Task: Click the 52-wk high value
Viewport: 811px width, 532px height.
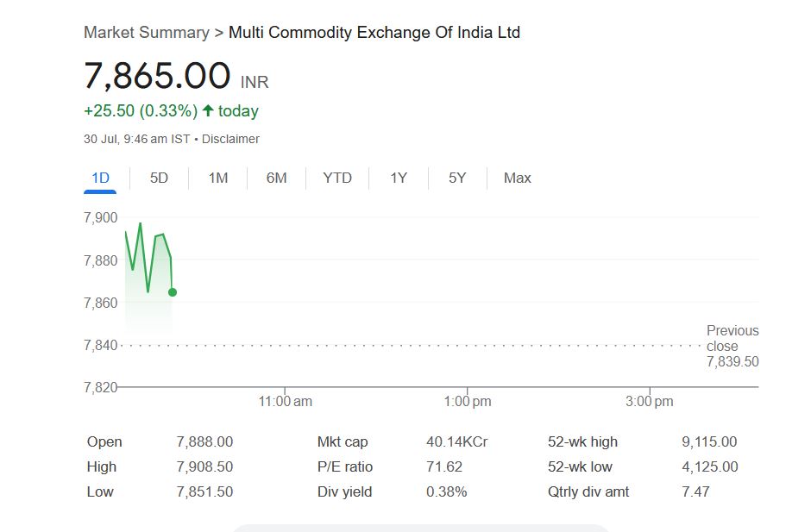Action: click(x=709, y=441)
